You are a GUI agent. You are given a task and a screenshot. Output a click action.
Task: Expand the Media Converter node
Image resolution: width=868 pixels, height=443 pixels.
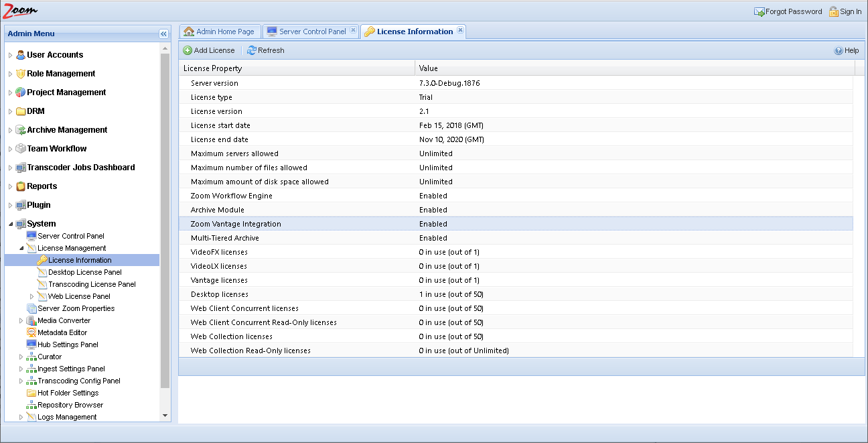click(21, 320)
